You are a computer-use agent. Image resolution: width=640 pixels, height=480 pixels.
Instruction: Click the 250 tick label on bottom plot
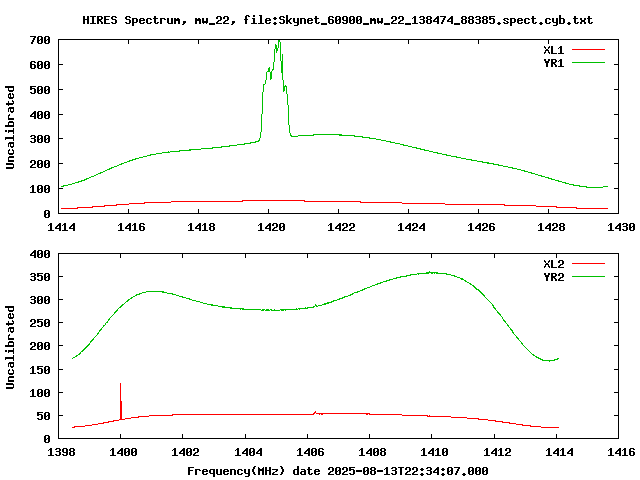pyautogui.click(x=40, y=323)
